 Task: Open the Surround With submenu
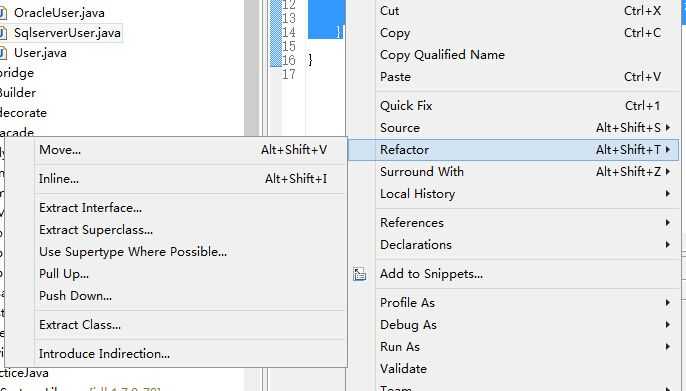[514, 171]
